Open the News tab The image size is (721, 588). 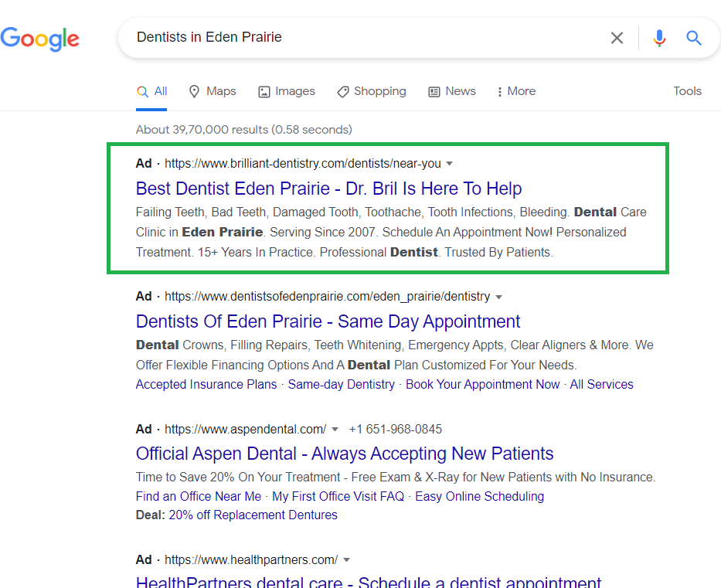click(452, 91)
